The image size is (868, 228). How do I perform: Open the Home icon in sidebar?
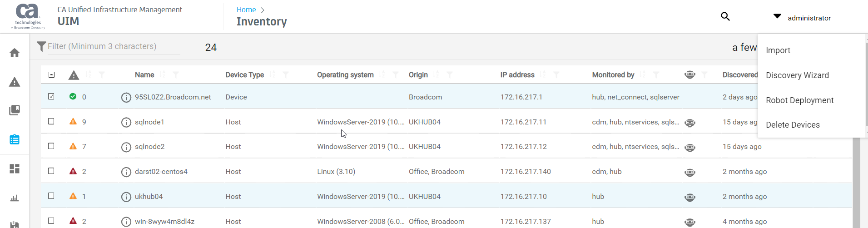click(15, 53)
